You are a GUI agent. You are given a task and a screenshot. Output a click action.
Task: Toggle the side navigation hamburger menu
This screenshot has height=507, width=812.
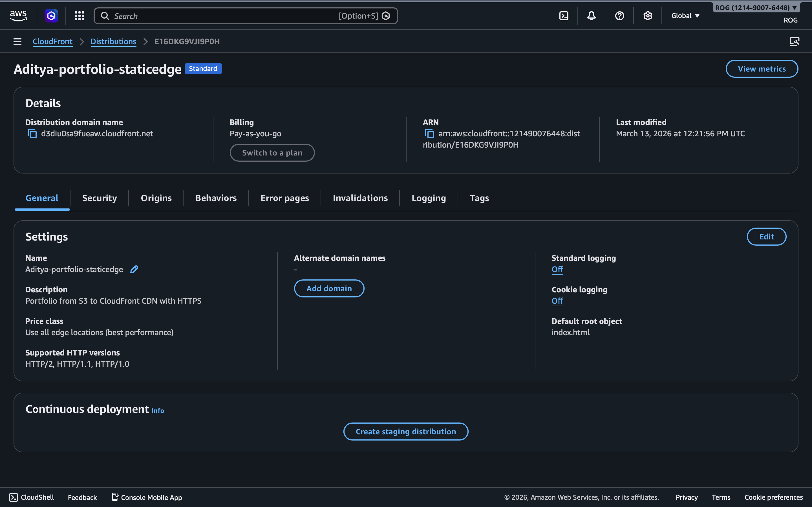17,42
